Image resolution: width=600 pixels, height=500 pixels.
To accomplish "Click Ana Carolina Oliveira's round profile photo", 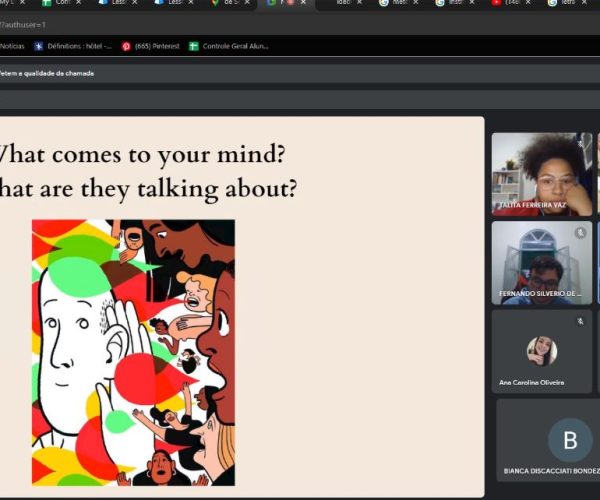I will 541,351.
